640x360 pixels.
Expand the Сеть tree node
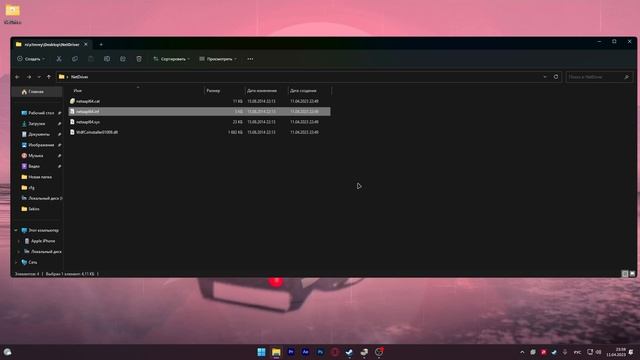(x=16, y=262)
